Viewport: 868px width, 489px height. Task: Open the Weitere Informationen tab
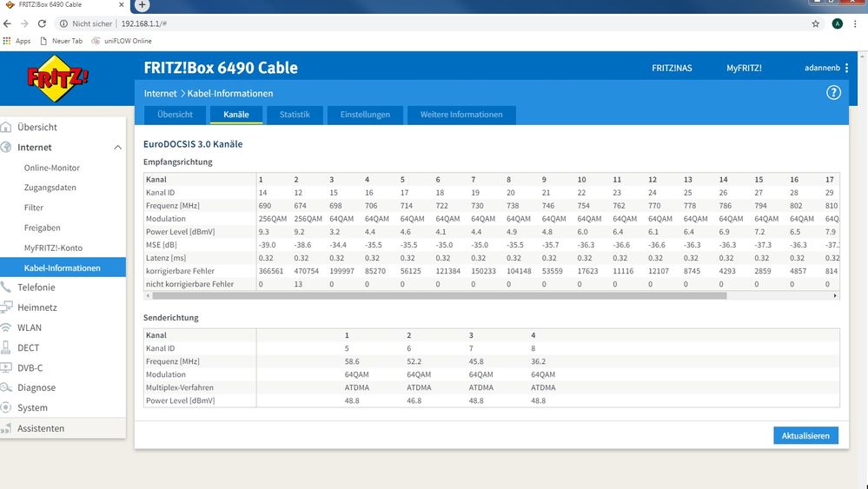click(x=461, y=115)
